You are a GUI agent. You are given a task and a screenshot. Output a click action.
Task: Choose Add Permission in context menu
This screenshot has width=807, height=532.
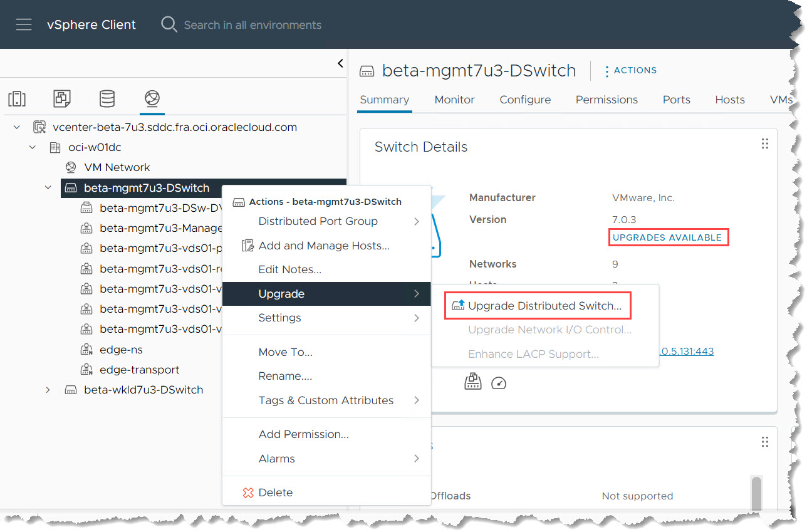[x=326, y=434]
